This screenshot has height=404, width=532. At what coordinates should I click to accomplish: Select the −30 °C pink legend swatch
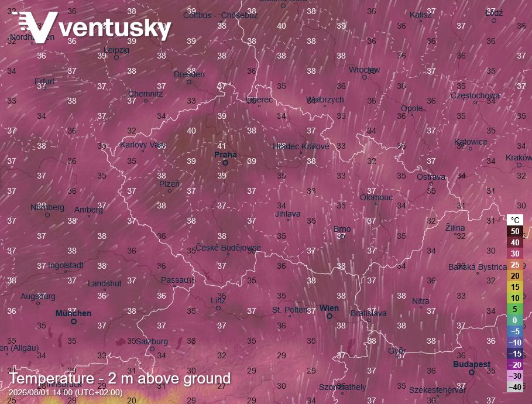click(x=515, y=376)
